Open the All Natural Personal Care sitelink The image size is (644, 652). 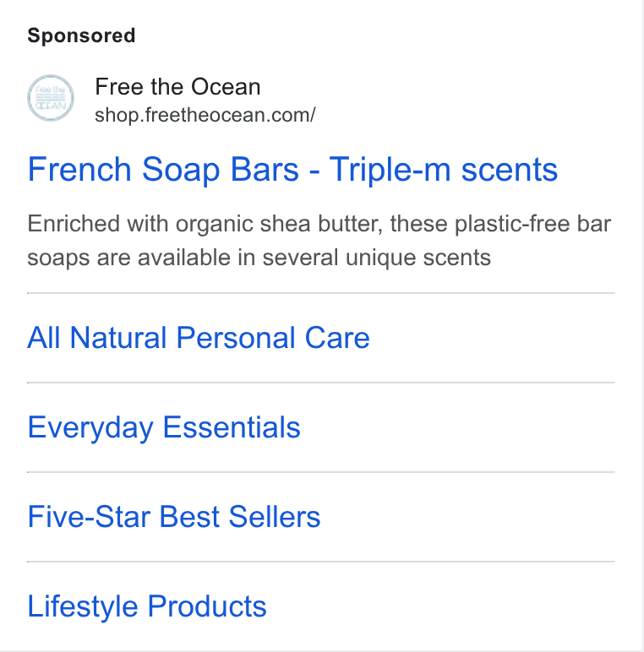[x=199, y=338]
